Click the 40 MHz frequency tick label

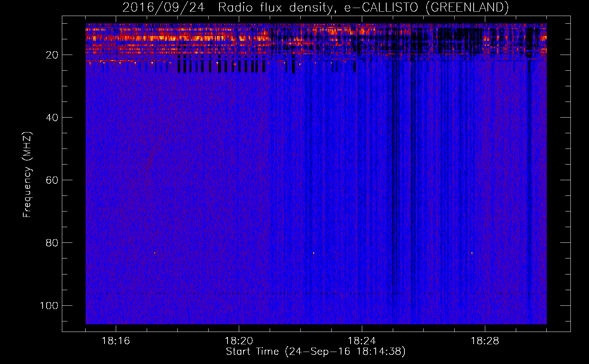52,118
